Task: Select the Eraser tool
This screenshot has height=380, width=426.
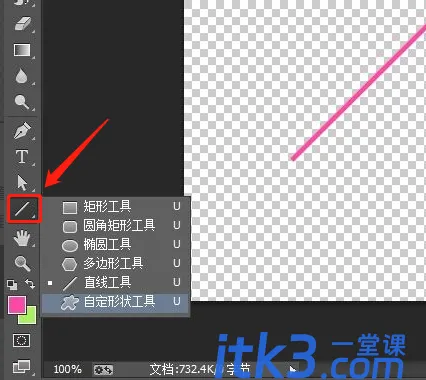Action: point(22,24)
